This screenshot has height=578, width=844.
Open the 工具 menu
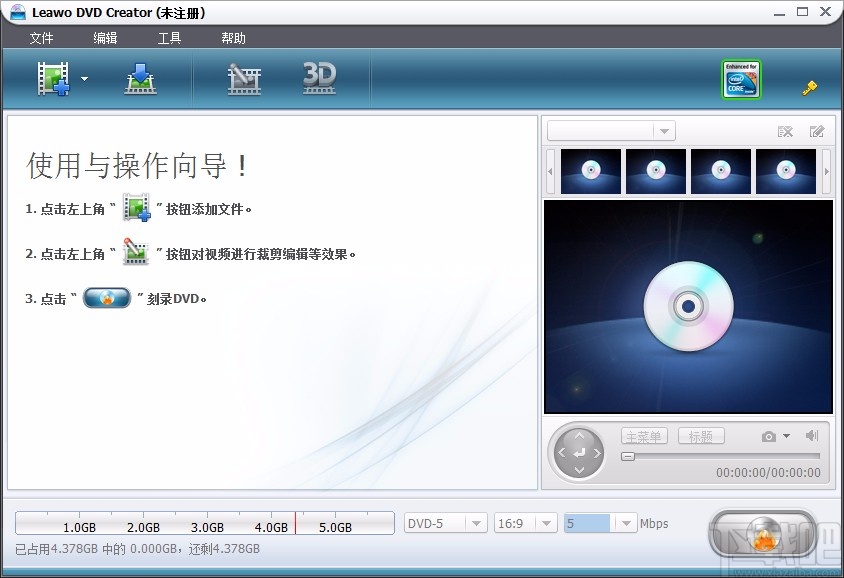click(x=169, y=38)
